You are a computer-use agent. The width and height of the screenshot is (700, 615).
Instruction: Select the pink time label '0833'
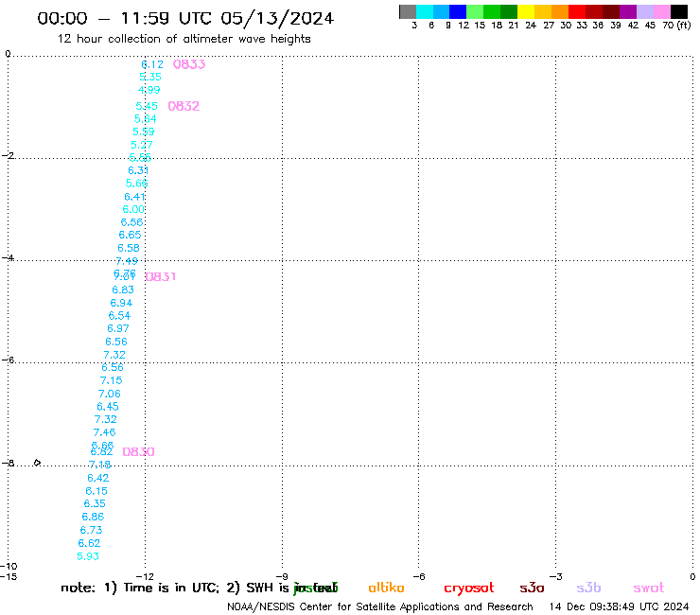pos(189,64)
